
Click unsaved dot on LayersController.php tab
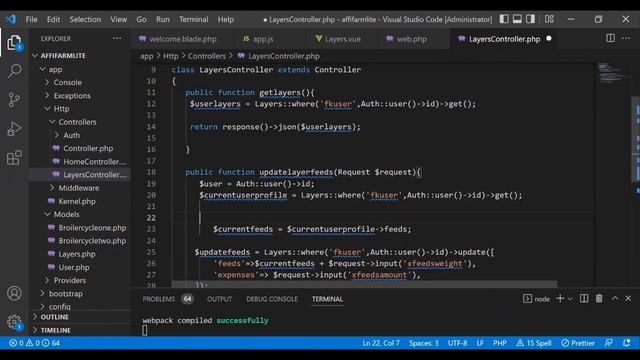(549, 38)
